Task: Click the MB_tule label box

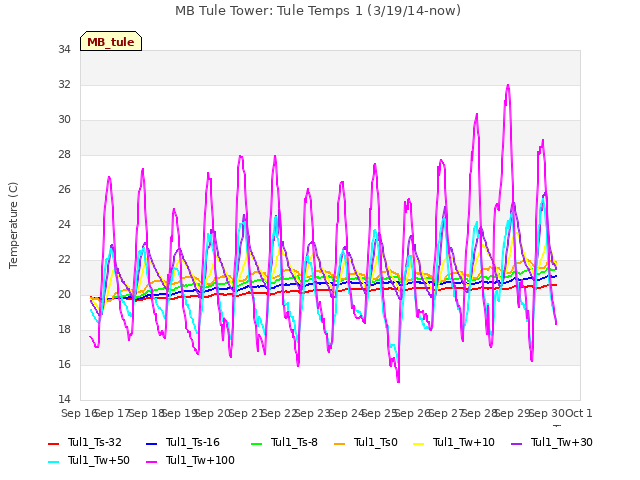Action: pyautogui.click(x=111, y=41)
